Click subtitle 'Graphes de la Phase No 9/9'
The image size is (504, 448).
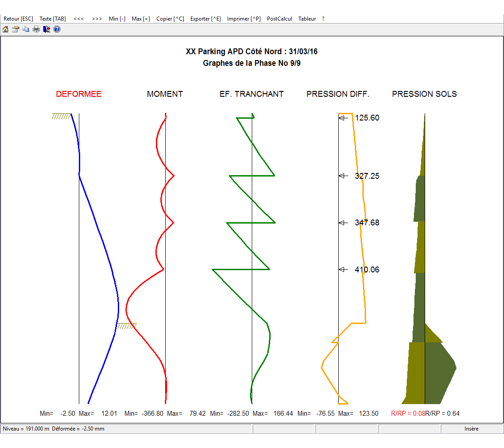click(252, 63)
